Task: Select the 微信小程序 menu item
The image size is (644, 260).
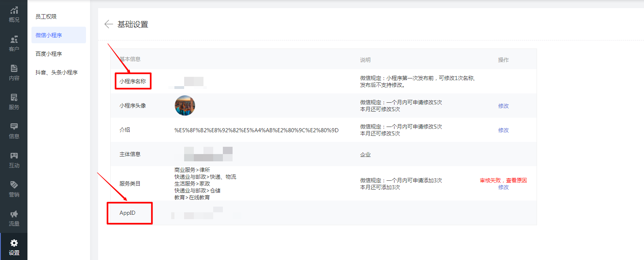Action: [x=49, y=35]
